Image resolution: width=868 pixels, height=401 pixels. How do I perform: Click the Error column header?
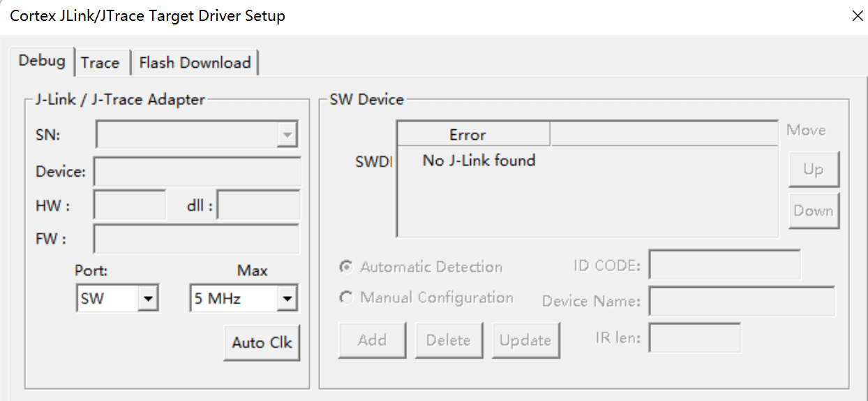(467, 135)
